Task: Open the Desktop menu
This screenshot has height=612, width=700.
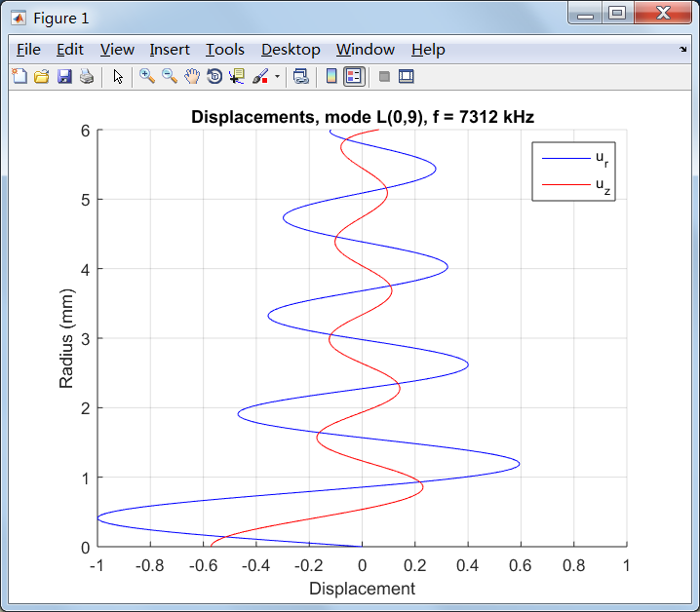Action: (291, 50)
